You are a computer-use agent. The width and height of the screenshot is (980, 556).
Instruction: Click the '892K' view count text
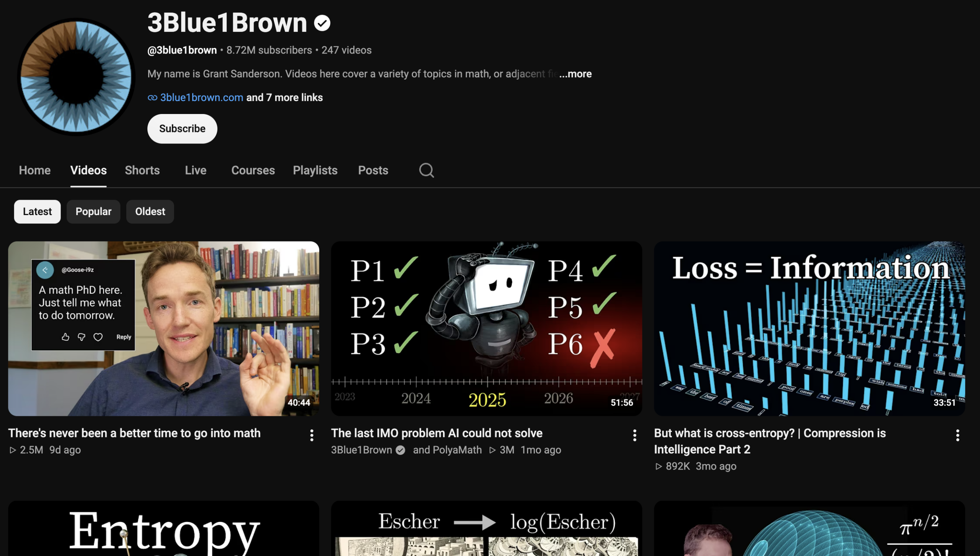(678, 466)
